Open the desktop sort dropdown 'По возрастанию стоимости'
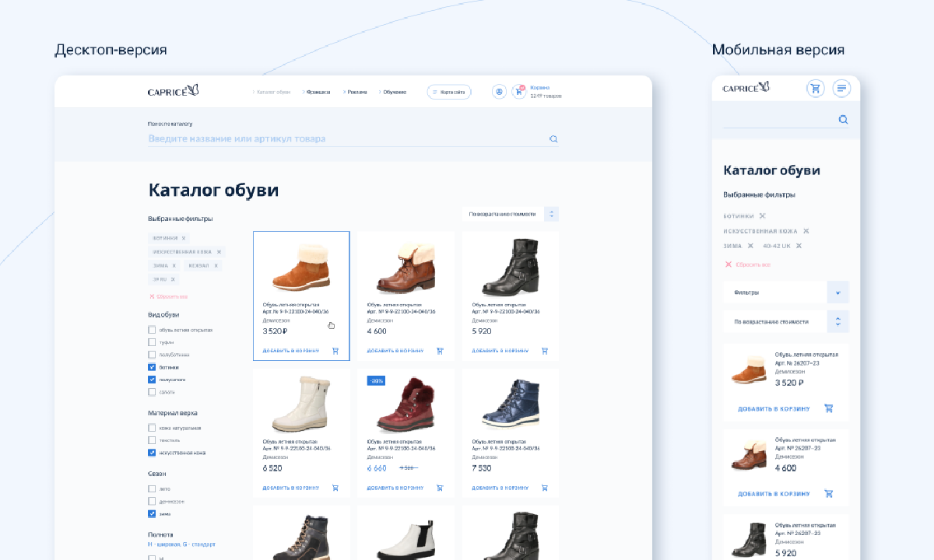The image size is (934, 560). tap(510, 214)
